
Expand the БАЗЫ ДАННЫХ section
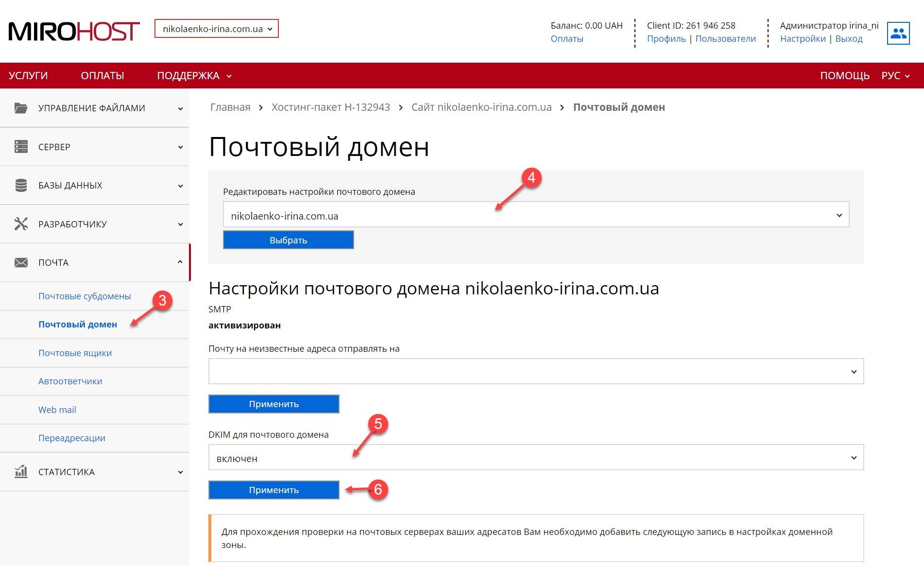pyautogui.click(x=95, y=185)
